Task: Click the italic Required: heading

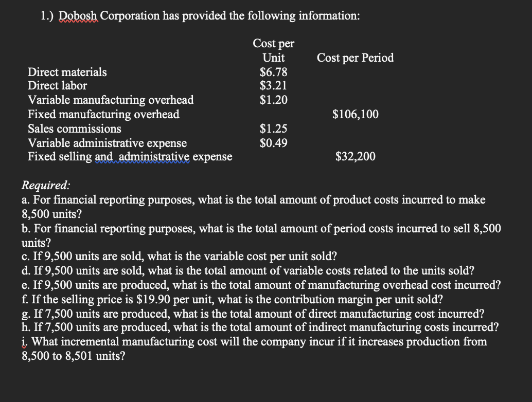Action: coord(46,186)
